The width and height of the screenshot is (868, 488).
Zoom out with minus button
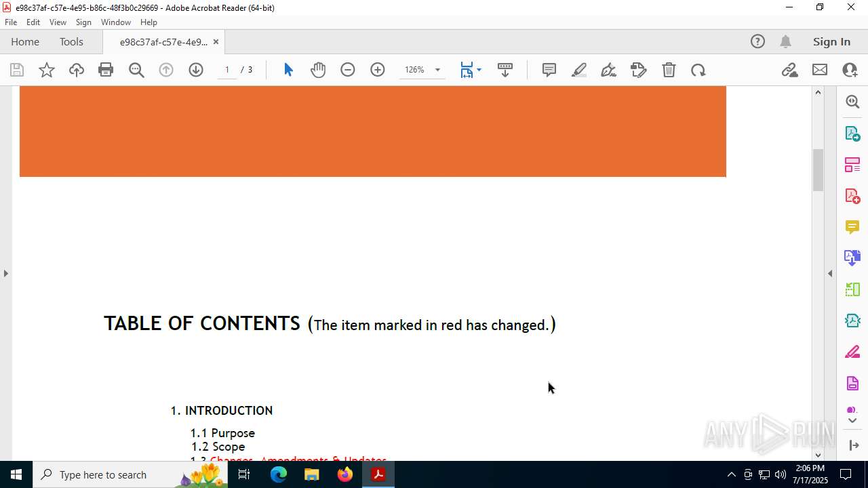pyautogui.click(x=348, y=70)
